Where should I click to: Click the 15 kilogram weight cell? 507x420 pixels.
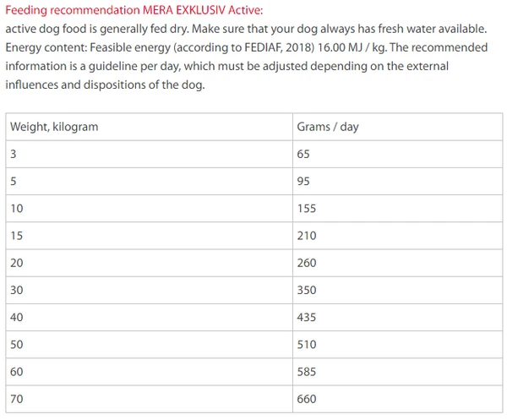click(x=17, y=236)
